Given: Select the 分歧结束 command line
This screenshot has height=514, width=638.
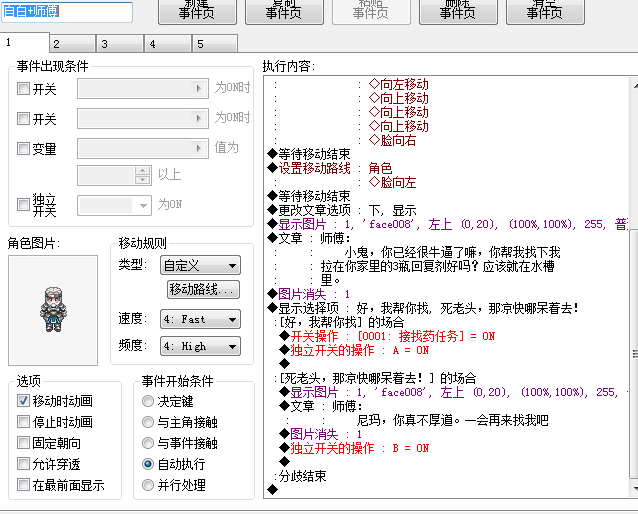Looking at the screenshot, I should [x=300, y=476].
